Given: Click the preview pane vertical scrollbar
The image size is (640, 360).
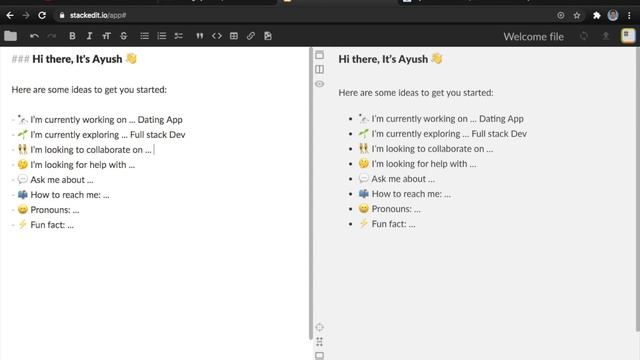Looking at the screenshot, I should point(638,190).
